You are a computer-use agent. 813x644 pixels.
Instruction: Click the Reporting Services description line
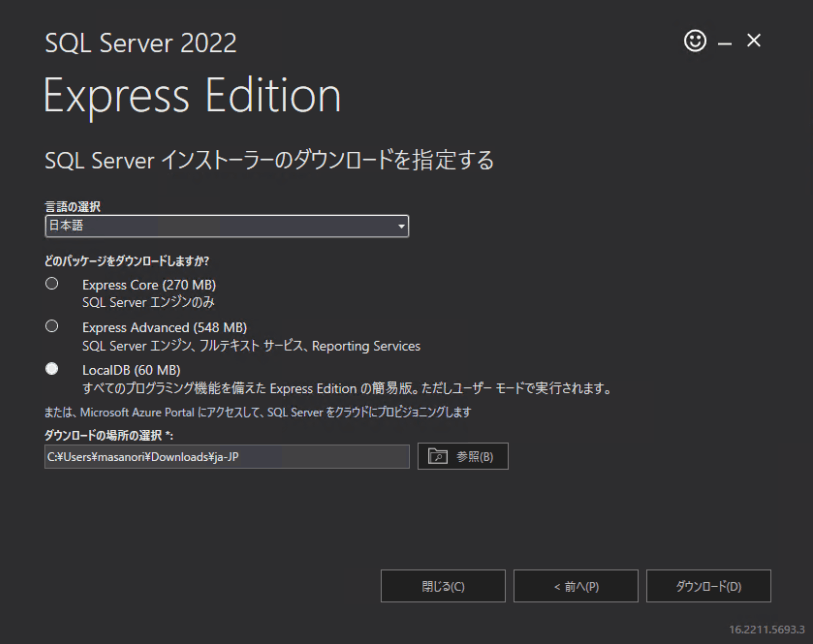(x=251, y=346)
